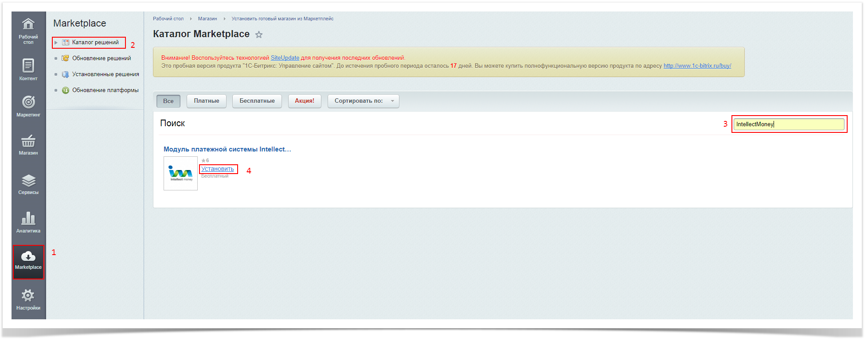Click the Обновление платформы icon
Screen dimensions: 868x341
(x=66, y=90)
